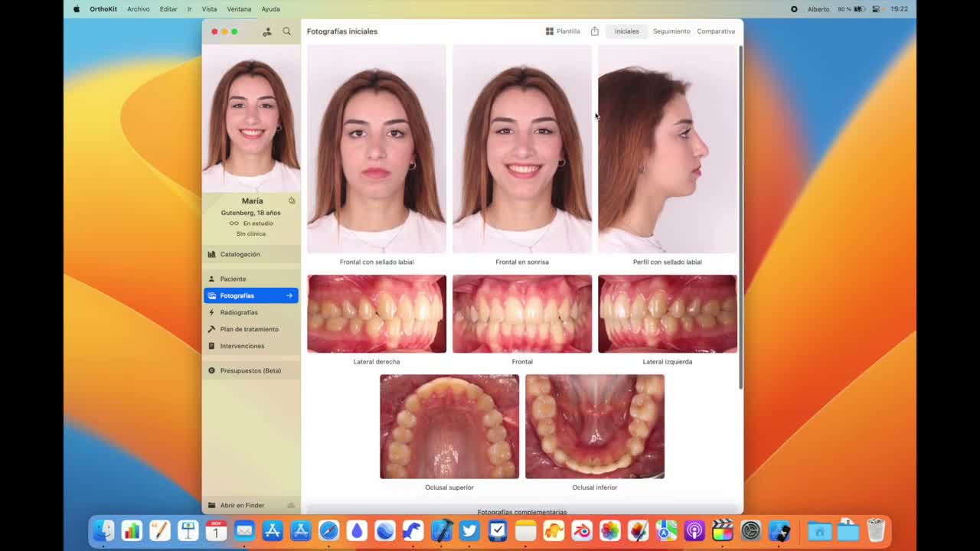Open Calendar from the Dock

216,530
